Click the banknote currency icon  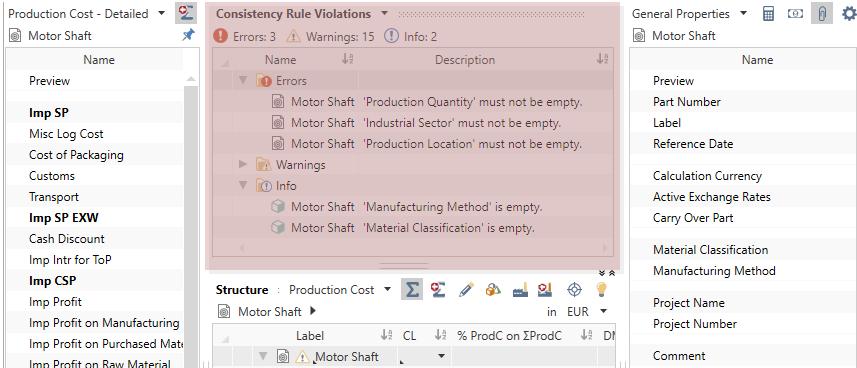click(795, 14)
